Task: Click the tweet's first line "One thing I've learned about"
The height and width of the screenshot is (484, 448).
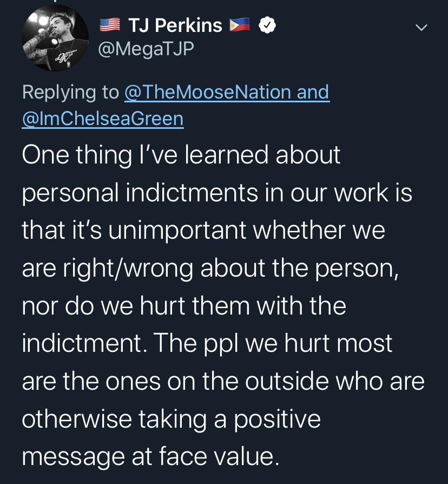Action: [x=181, y=155]
